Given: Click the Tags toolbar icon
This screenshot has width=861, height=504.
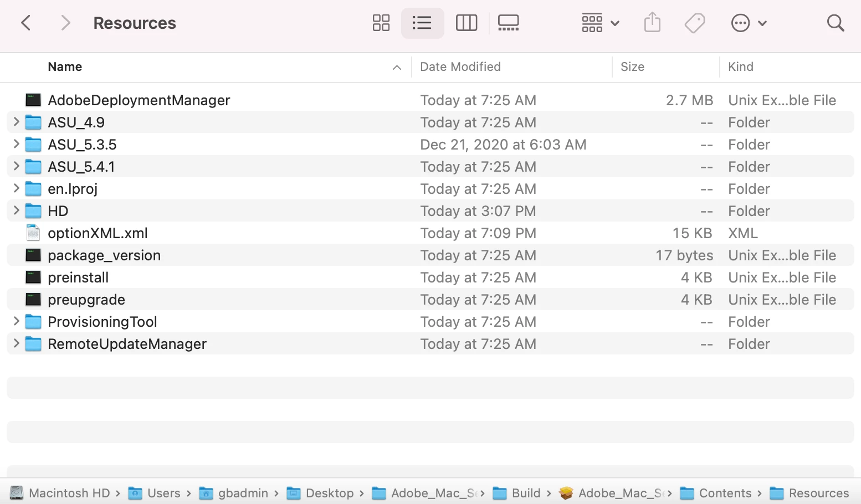Looking at the screenshot, I should tap(694, 23).
